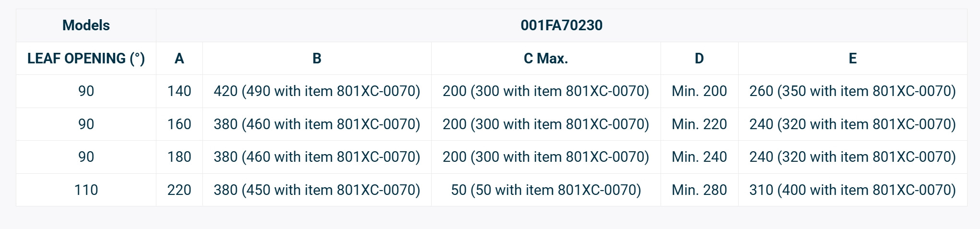
Task: Click the 310 (400 with item) cell
Action: (x=852, y=190)
